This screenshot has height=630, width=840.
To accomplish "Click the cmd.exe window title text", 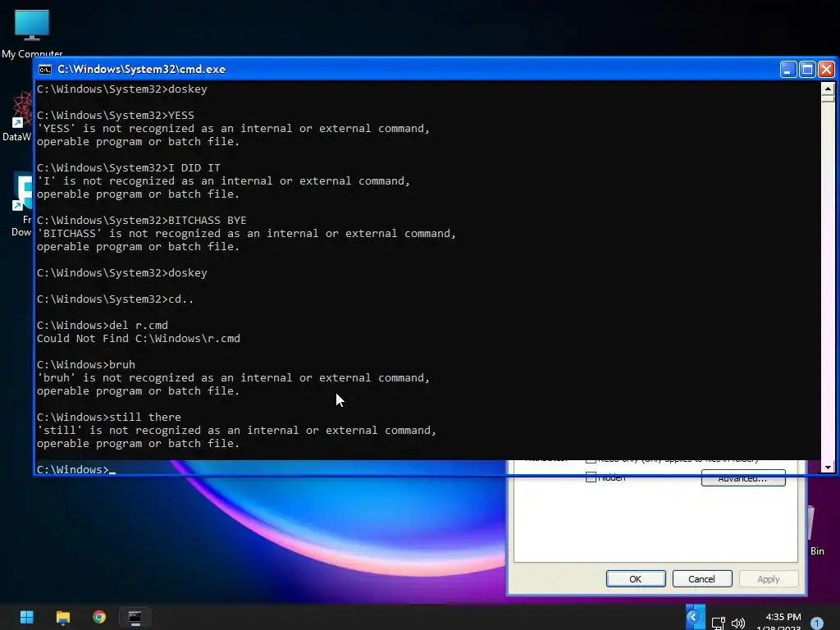I will click(x=141, y=69).
